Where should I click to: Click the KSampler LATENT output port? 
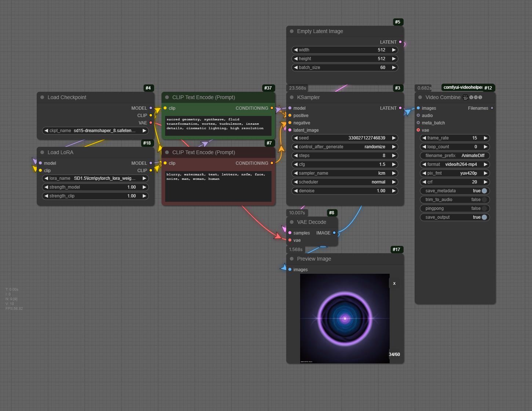[x=400, y=108]
